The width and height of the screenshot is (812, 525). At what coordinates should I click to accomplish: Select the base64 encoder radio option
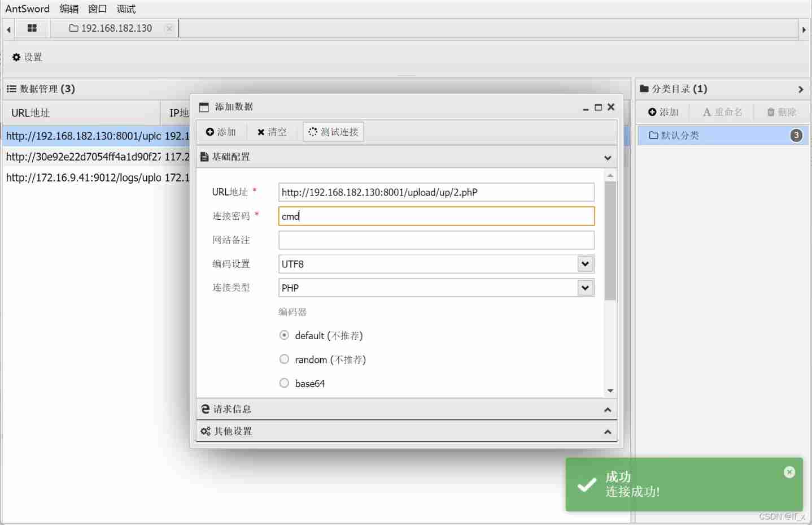pyautogui.click(x=284, y=383)
